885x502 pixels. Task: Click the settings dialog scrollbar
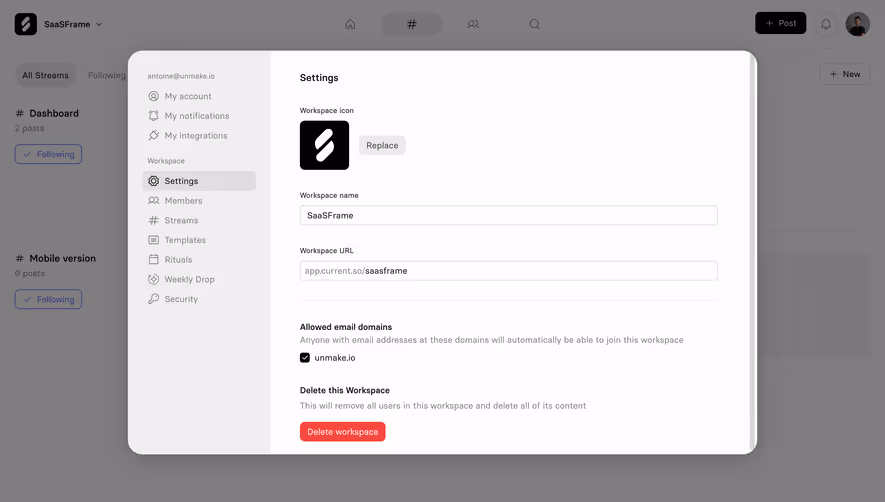[752, 252]
